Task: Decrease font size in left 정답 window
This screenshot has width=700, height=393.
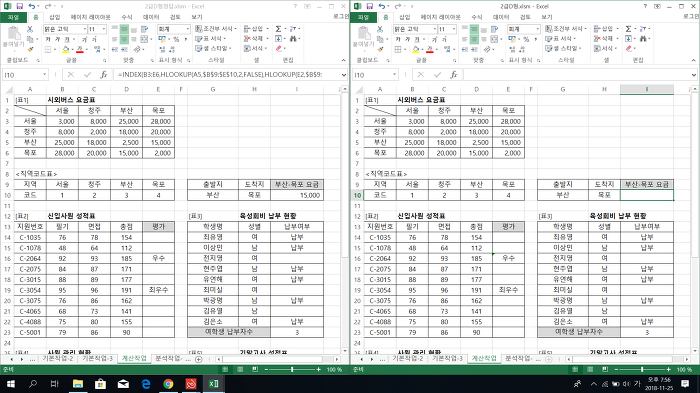Action: [x=95, y=39]
